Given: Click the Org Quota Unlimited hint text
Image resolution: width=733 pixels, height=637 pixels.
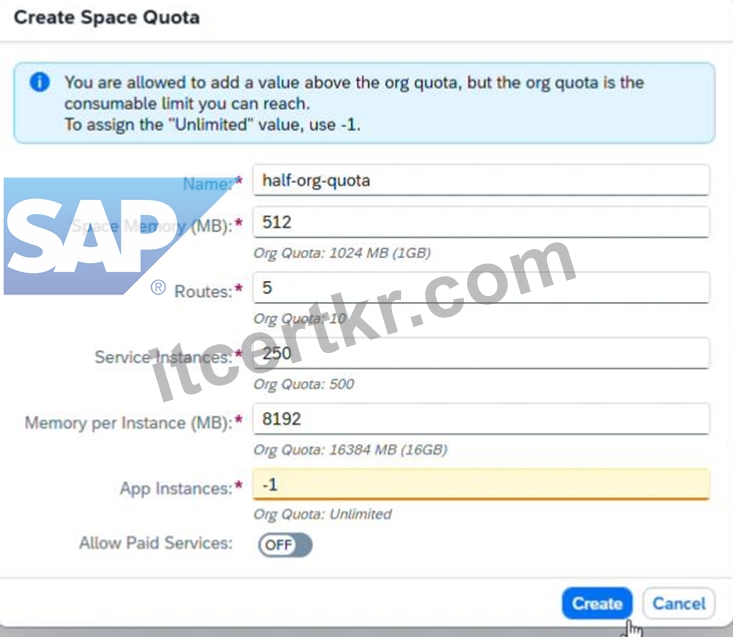Looking at the screenshot, I should 323,514.
